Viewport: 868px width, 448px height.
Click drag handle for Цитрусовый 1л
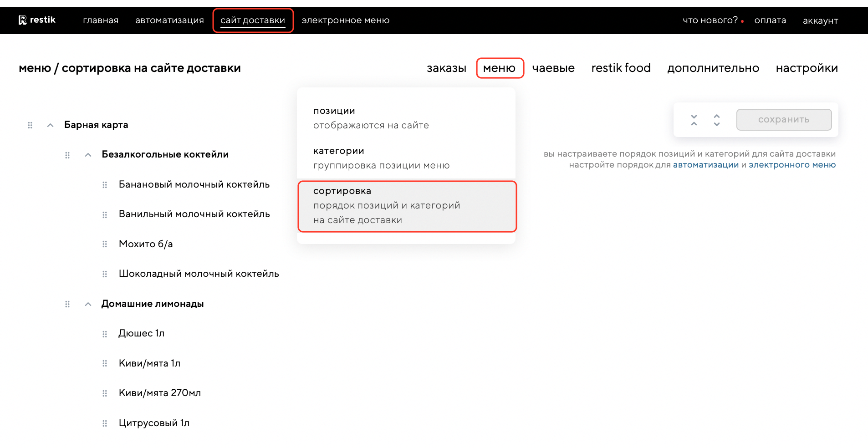pyautogui.click(x=105, y=423)
